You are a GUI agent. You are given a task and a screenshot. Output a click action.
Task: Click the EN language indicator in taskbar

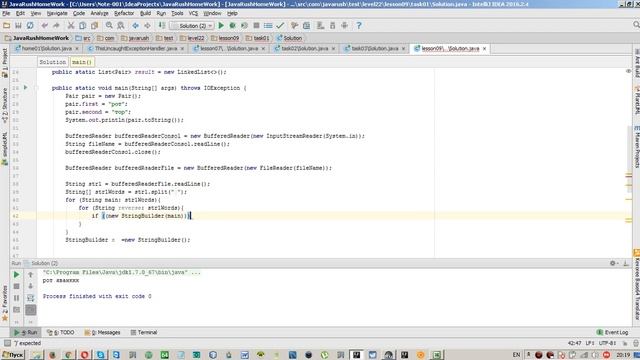tap(516, 355)
